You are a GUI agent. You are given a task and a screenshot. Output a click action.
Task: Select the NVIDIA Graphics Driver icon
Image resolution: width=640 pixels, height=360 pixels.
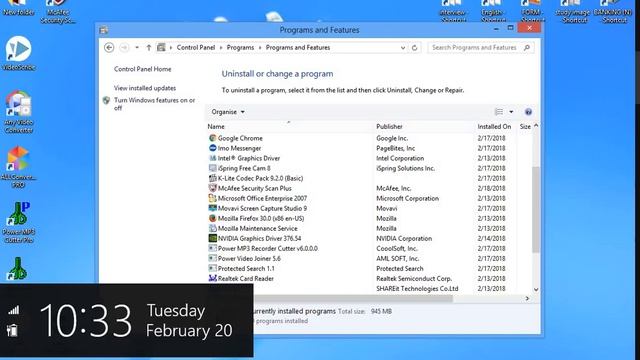[212, 238]
